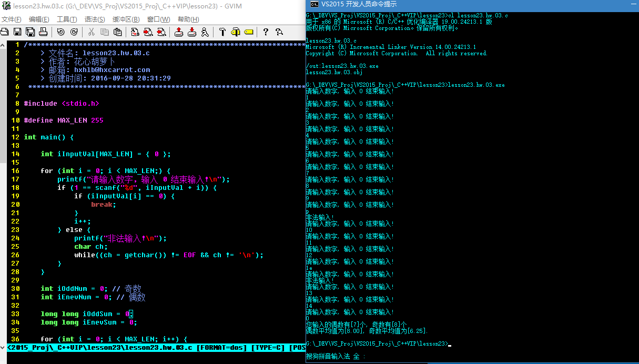639x364 pixels.
Task: Open the 编辑(E) menu
Action: pyautogui.click(x=39, y=19)
